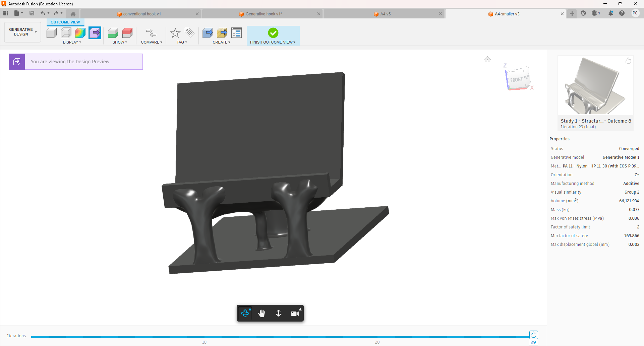Click Design from Outcome blue cube icon
This screenshot has height=346, width=644.
pos(208,33)
